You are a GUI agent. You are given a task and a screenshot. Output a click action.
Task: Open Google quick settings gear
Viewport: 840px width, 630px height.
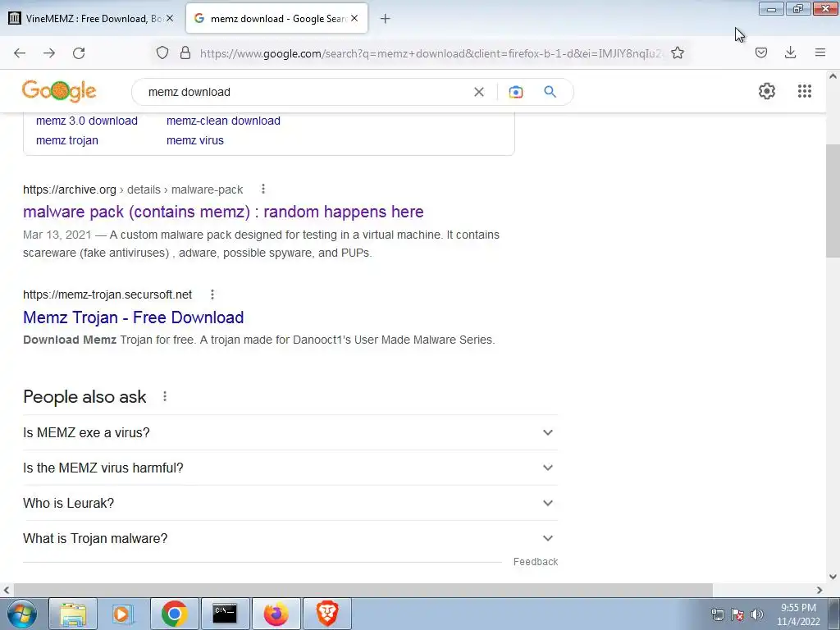[x=767, y=91]
